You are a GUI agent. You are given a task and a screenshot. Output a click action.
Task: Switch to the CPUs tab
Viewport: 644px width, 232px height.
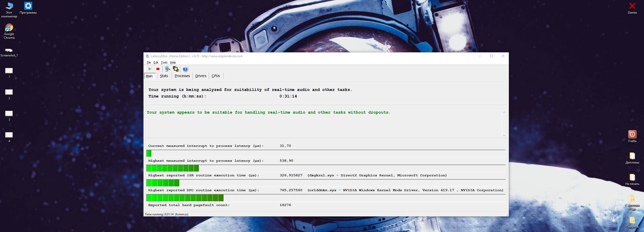[x=216, y=76]
